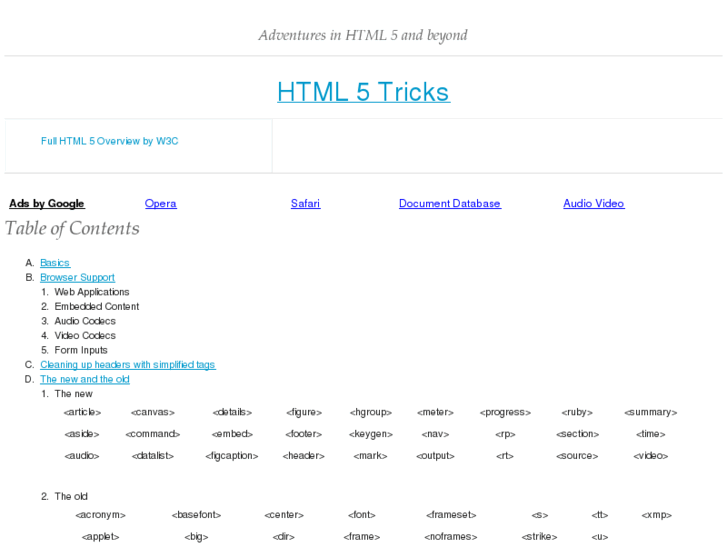Open Full HTML 5 Overview by W3C
Viewport: 727px width, 545px height.
click(x=109, y=141)
